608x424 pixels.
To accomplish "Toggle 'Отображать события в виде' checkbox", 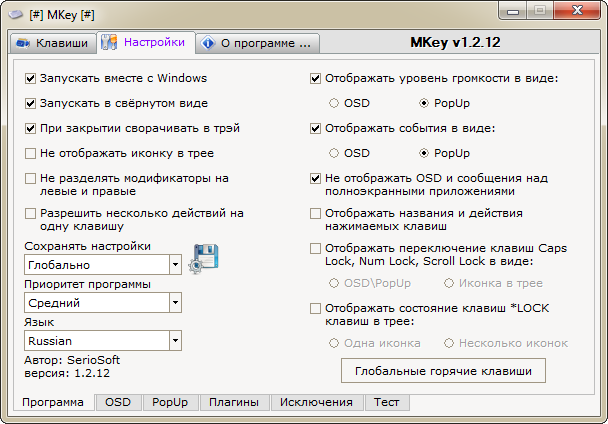I will (315, 128).
